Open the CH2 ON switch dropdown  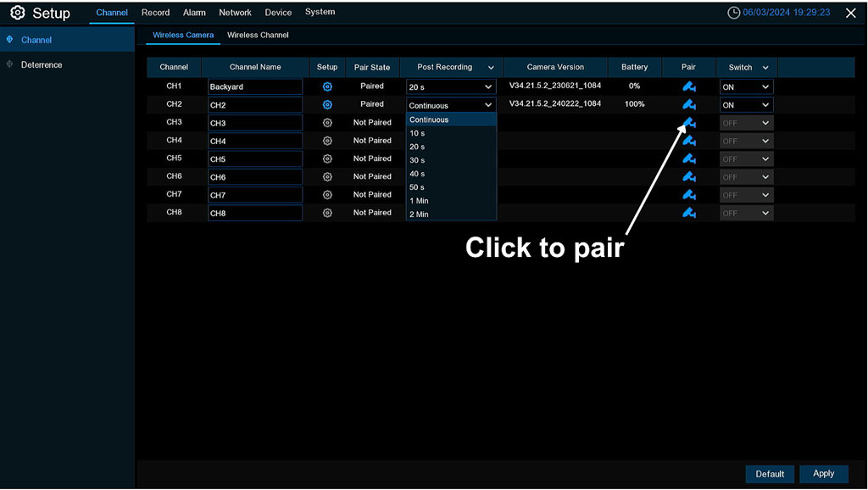746,105
